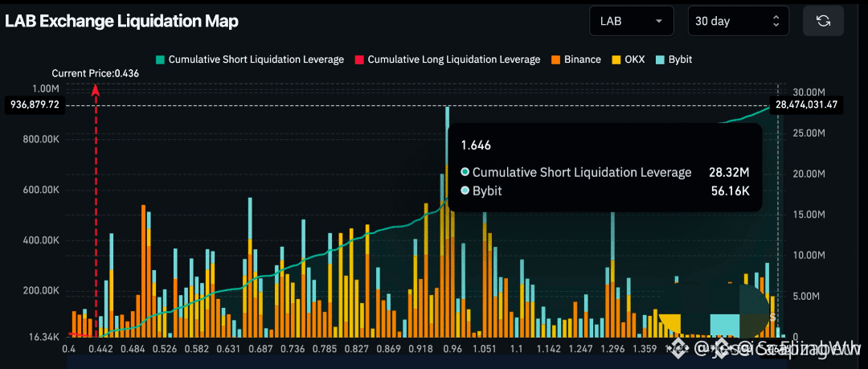Open the LAB symbol dropdown
868x369 pixels.
632,21
